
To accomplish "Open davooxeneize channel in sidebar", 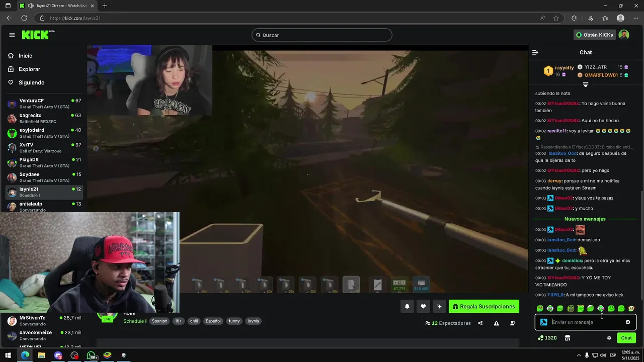I will coord(44,335).
